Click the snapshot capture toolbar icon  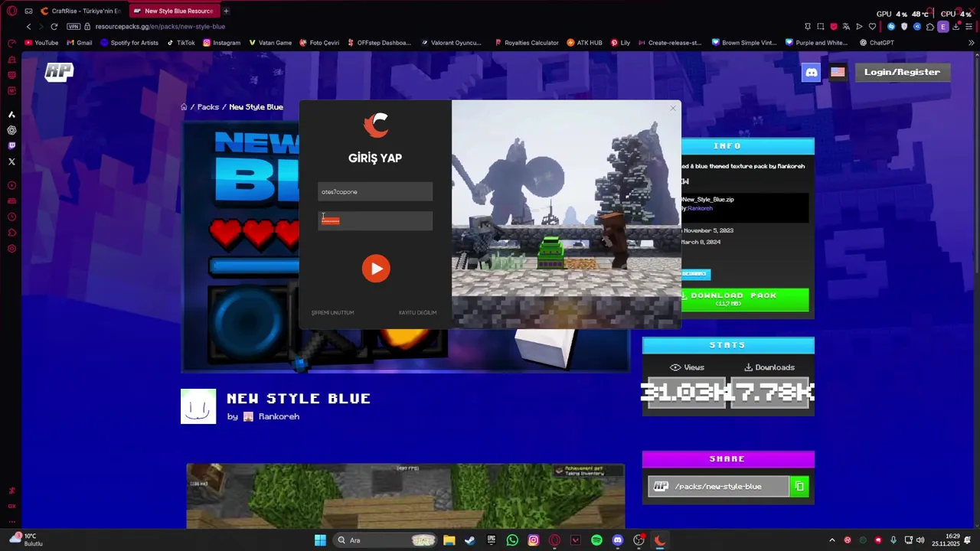821,27
